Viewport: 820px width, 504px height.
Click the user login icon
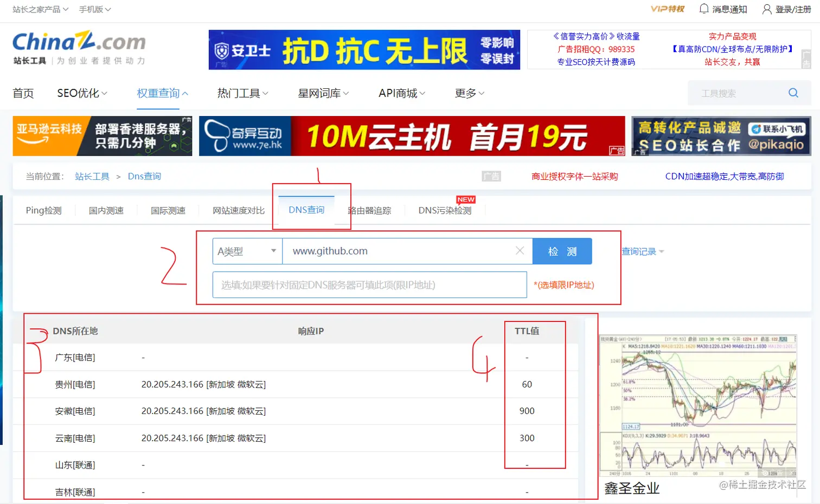tap(767, 9)
